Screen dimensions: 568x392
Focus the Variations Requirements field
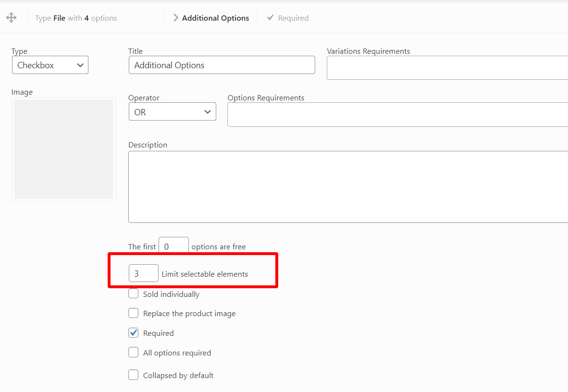pos(447,68)
